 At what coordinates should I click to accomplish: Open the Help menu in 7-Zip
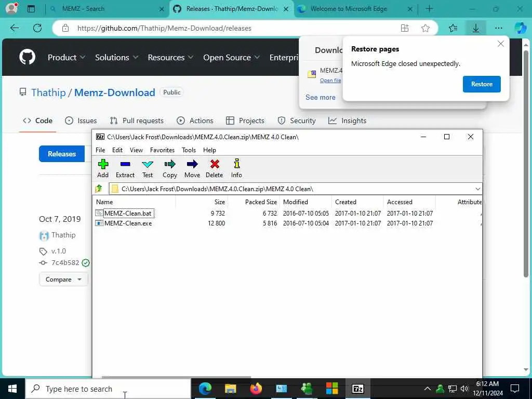click(209, 150)
